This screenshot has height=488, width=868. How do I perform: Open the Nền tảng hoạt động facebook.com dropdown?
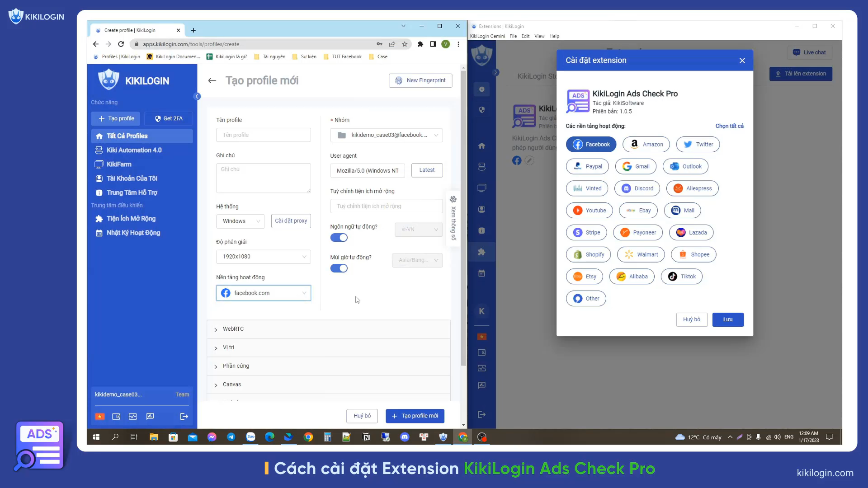point(263,293)
